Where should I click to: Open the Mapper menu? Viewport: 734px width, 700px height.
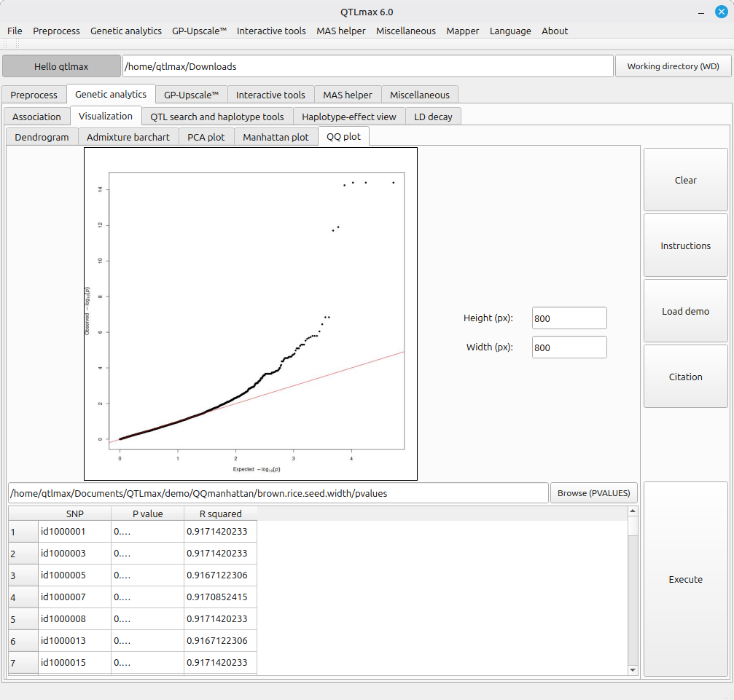tap(462, 31)
